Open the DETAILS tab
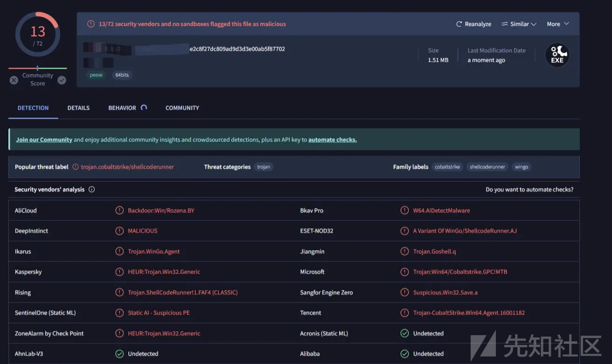612x364 pixels. point(78,108)
